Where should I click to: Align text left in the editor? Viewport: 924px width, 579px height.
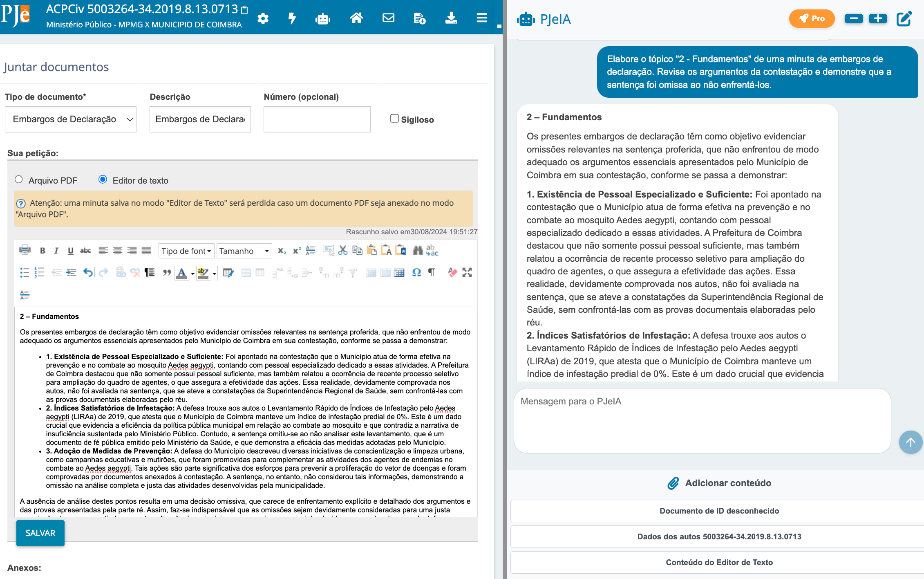[103, 251]
